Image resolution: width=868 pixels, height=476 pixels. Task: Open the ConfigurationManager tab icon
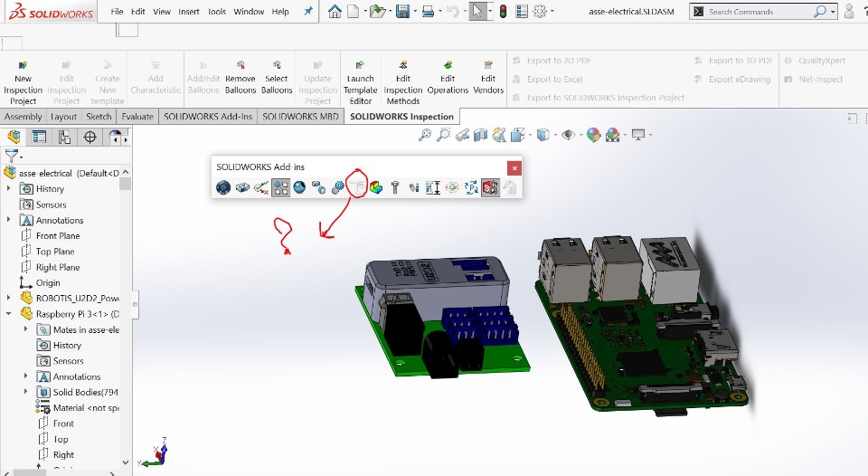pos(64,137)
